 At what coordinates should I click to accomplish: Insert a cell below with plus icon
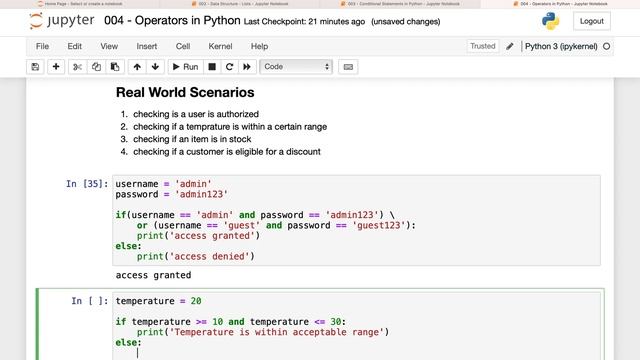(56, 67)
